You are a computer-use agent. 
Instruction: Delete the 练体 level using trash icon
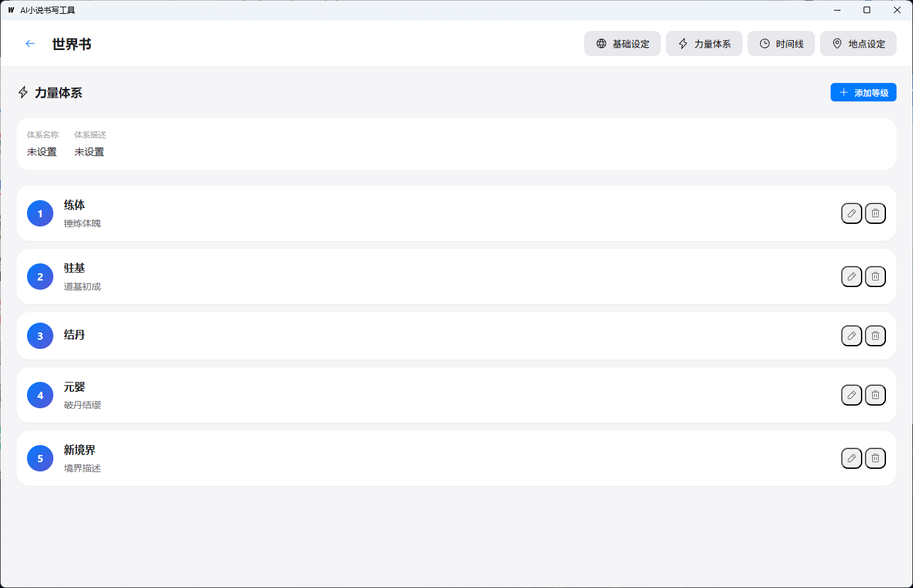[x=875, y=213]
